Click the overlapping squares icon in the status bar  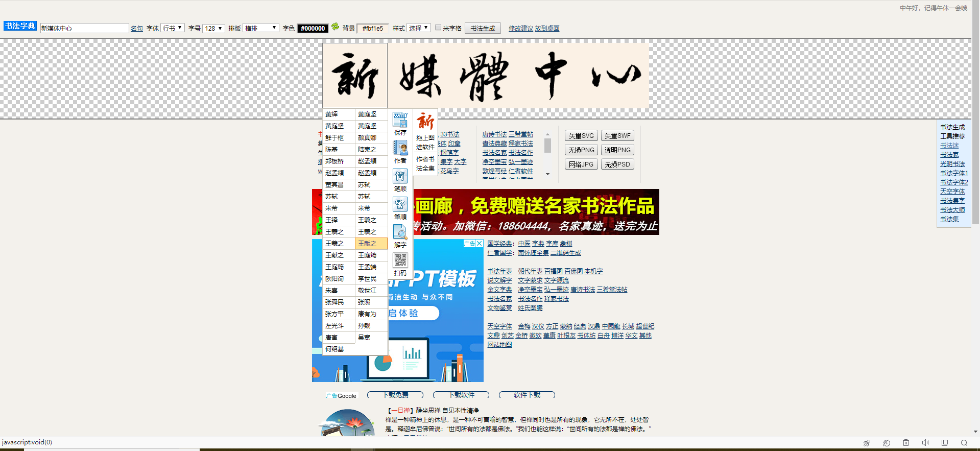click(x=945, y=443)
